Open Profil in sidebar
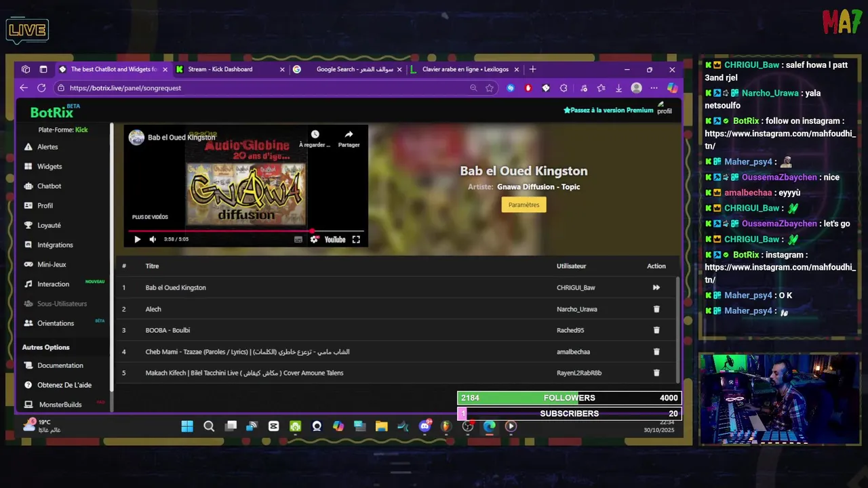Screen dimensions: 868x488 tap(39, 205)
